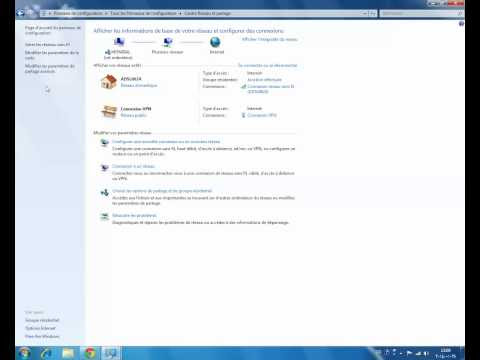This screenshot has width=480, height=360.
Task: Click the Internet globe icon in network map
Action: (x=215, y=42)
